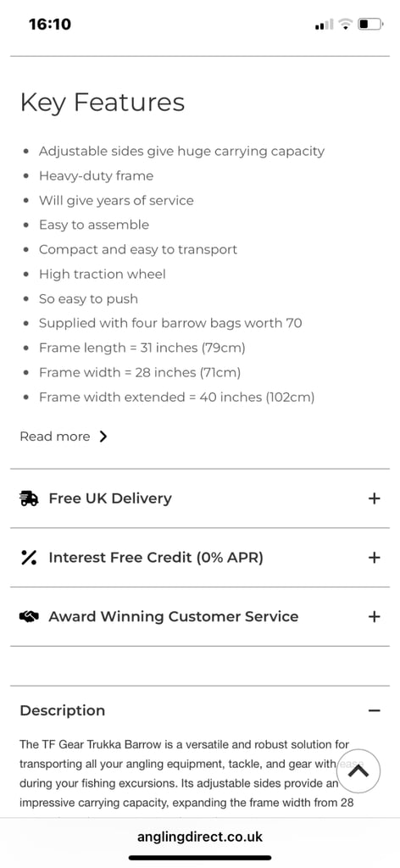Screen dimensions: 400x868
Task: Tap the delivery truck icon
Action: coord(30,498)
